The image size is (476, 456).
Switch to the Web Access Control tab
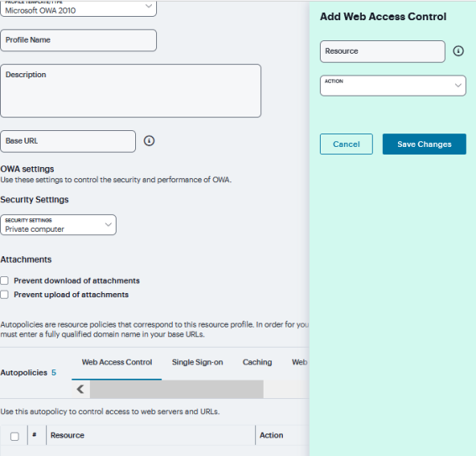point(117,362)
